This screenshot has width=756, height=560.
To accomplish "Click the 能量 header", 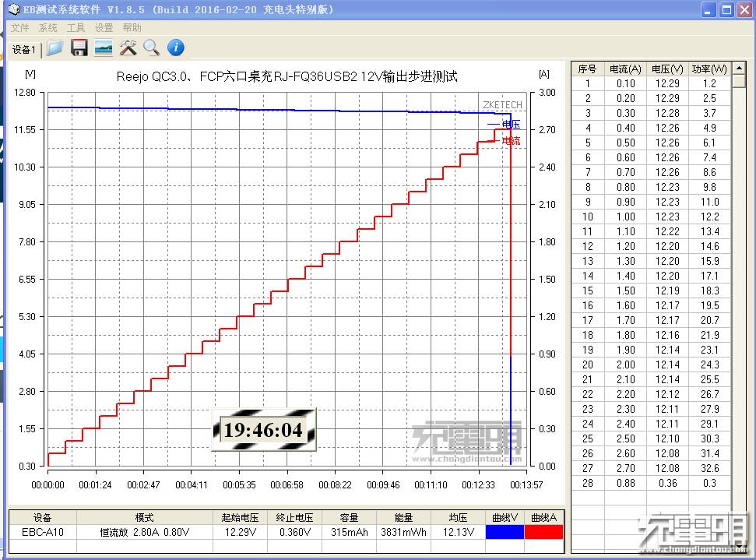I will point(403,518).
